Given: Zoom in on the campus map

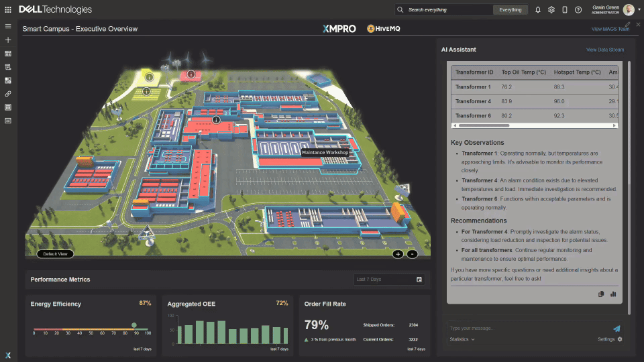Looking at the screenshot, I should [398, 254].
